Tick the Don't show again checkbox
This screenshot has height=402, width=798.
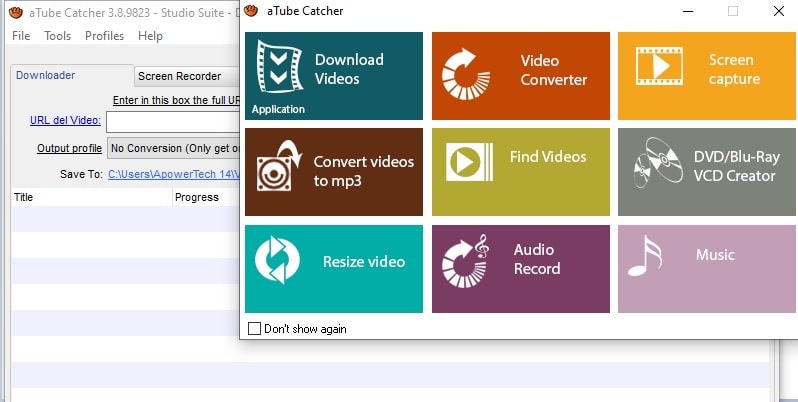(254, 329)
